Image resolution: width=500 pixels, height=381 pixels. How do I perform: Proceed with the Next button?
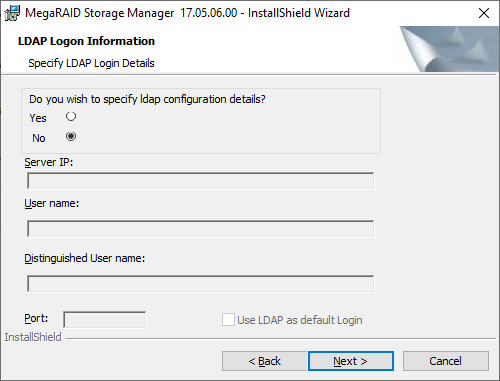[x=351, y=361]
